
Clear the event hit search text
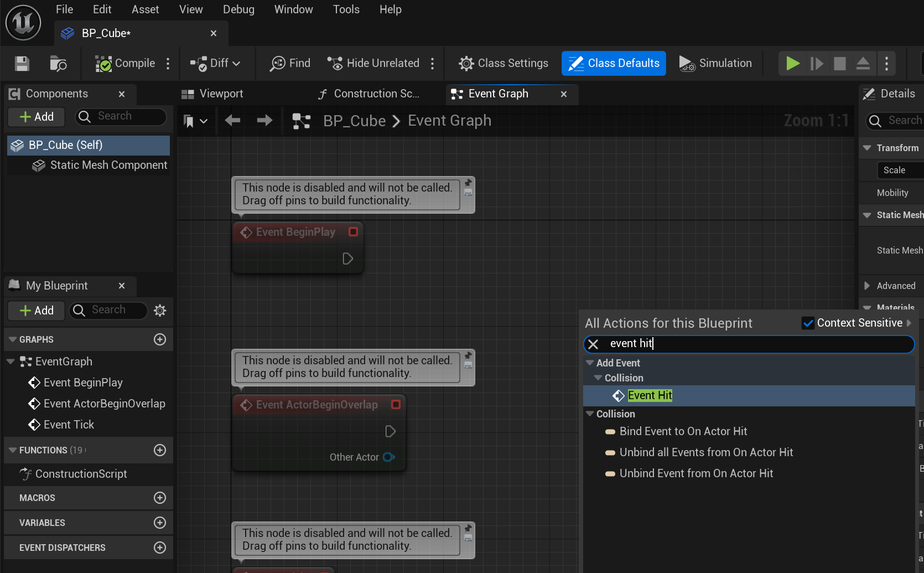click(x=593, y=344)
